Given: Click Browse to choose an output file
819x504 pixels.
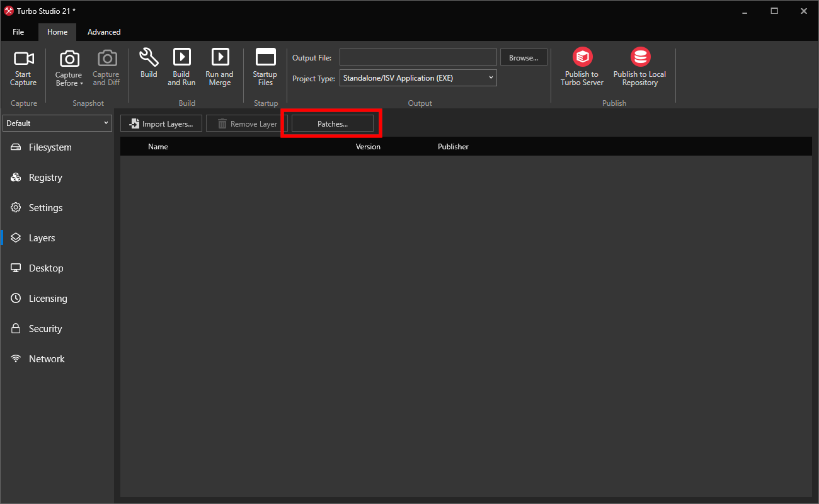Looking at the screenshot, I should click(x=524, y=57).
